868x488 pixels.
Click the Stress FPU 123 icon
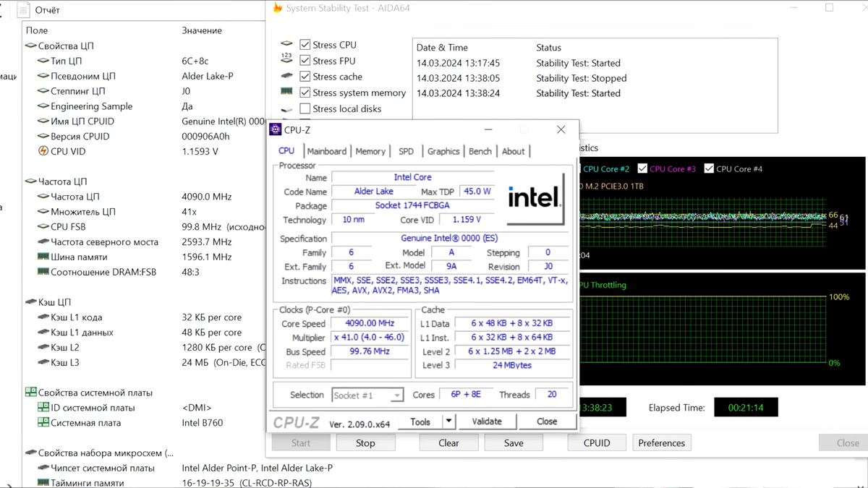point(286,60)
